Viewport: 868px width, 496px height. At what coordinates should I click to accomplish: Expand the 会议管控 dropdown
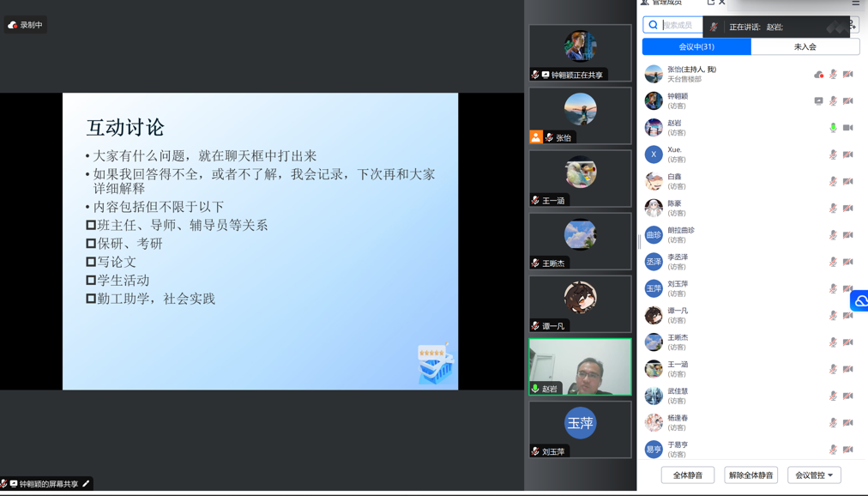(813, 475)
